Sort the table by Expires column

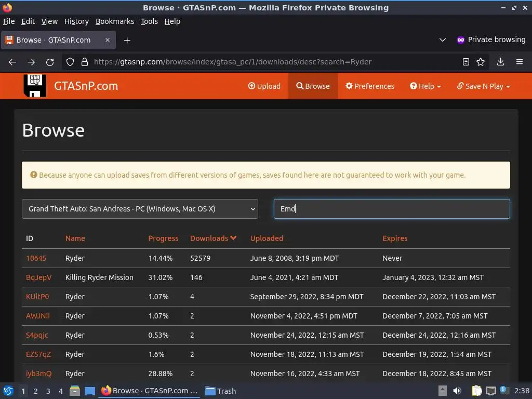click(395, 238)
